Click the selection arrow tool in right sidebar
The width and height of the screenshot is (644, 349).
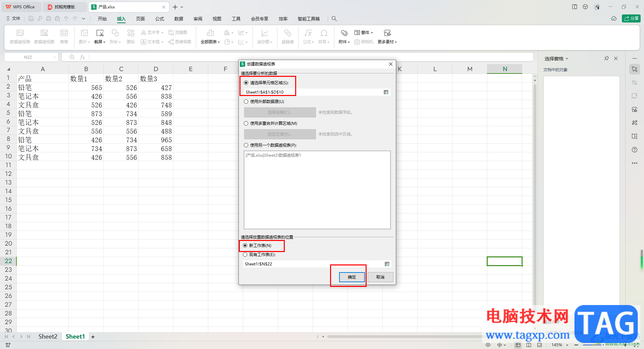pos(635,69)
